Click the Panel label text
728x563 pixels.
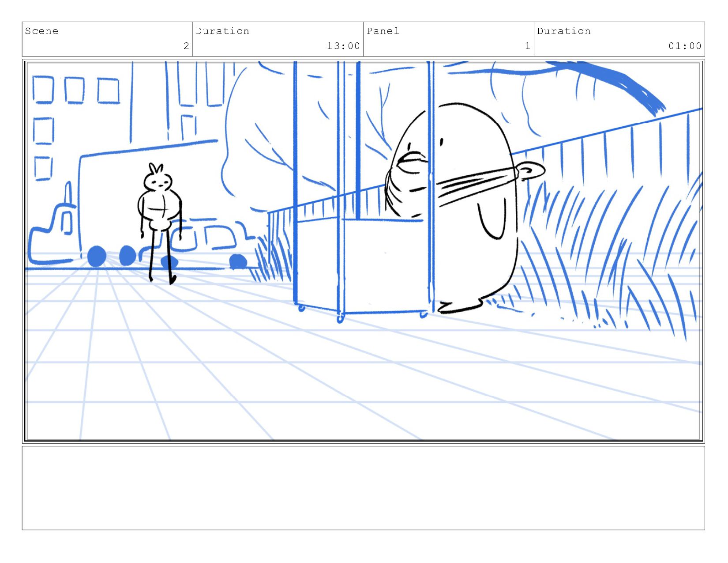pos(383,31)
